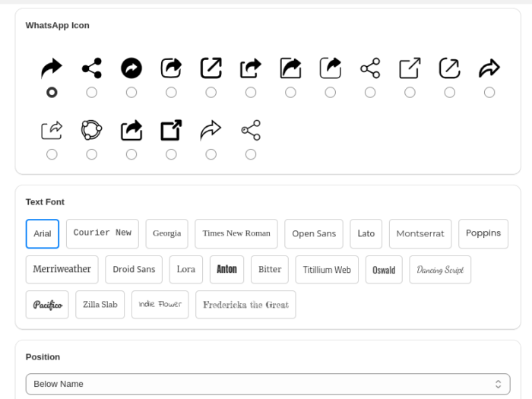This screenshot has width=532, height=399.
Task: Click the bold square diagonal-arrow icon in row two
Action: [171, 130]
